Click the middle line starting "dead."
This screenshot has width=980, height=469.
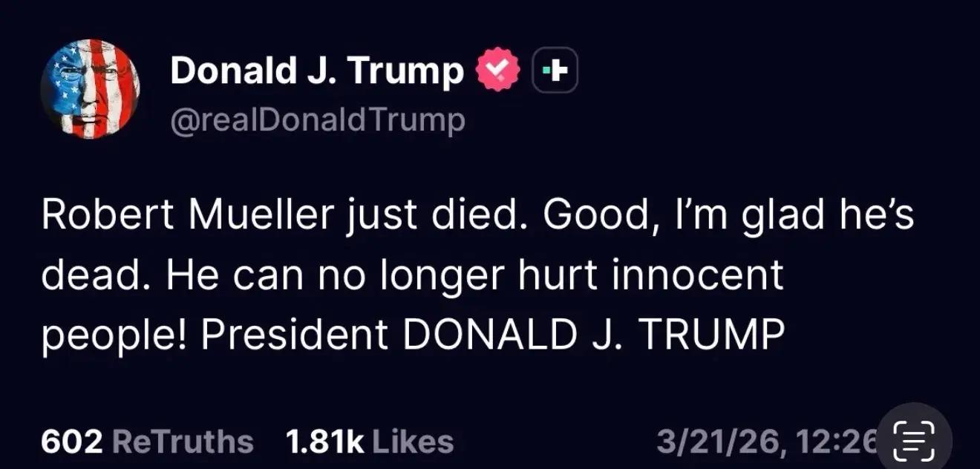412,276
